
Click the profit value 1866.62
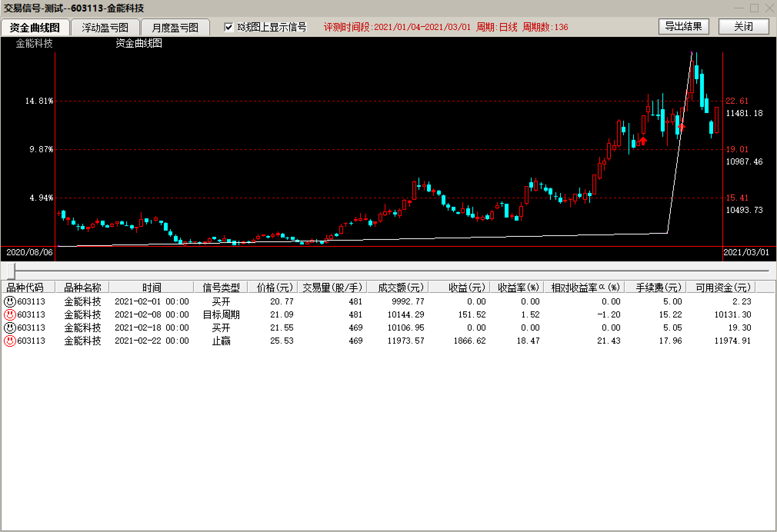pyautogui.click(x=470, y=341)
